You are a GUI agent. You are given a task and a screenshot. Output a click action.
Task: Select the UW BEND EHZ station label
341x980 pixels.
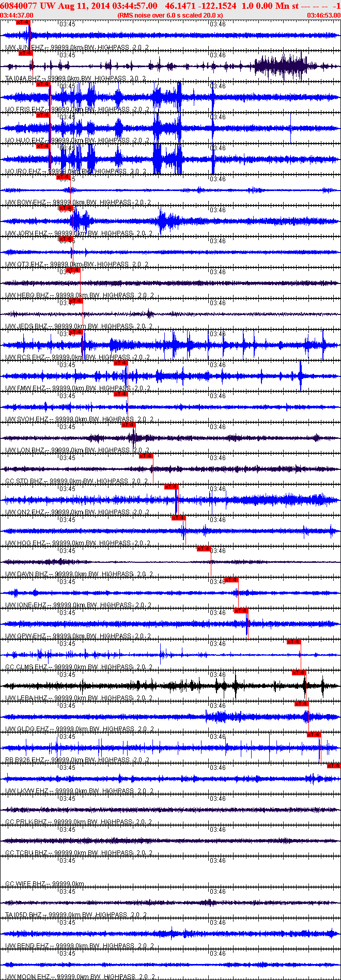click(27, 945)
